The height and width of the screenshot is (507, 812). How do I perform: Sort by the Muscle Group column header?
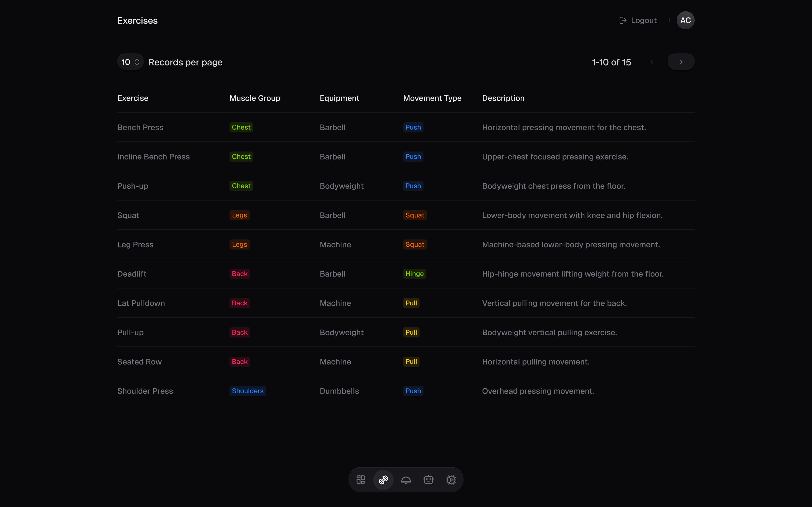255,98
